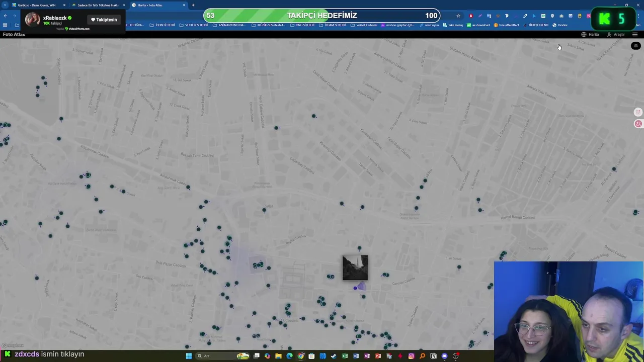This screenshot has height=362, width=644.
Task: Open Excel from the taskbar
Action: click(345, 356)
